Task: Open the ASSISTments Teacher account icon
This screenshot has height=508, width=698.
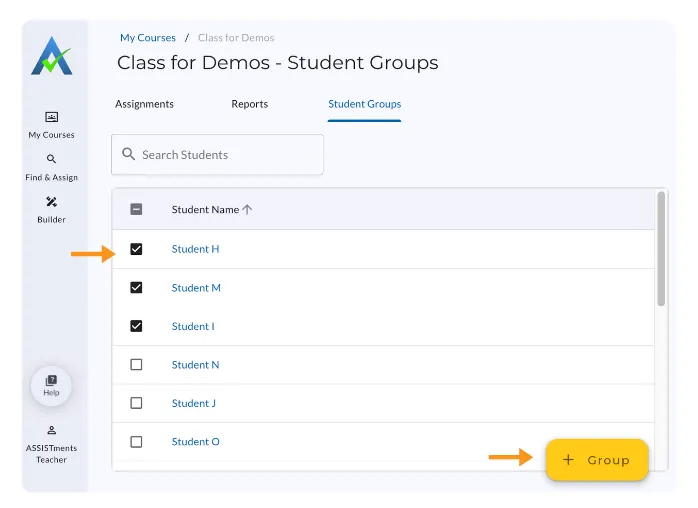Action: (x=52, y=430)
